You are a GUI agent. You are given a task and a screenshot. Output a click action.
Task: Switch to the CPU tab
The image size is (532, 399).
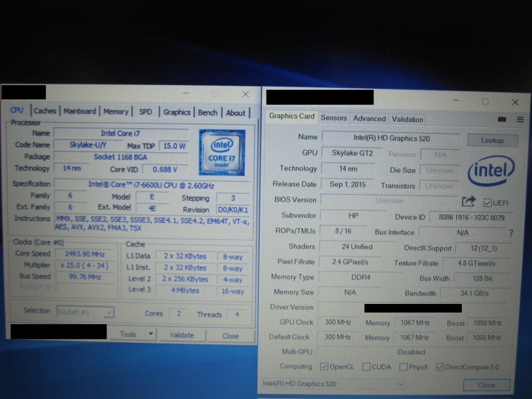17,110
